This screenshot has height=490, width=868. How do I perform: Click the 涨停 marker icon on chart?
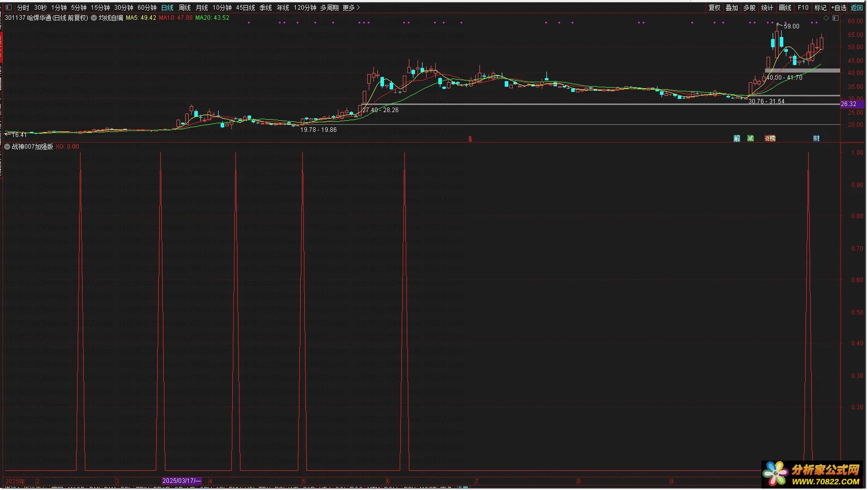tap(770, 138)
